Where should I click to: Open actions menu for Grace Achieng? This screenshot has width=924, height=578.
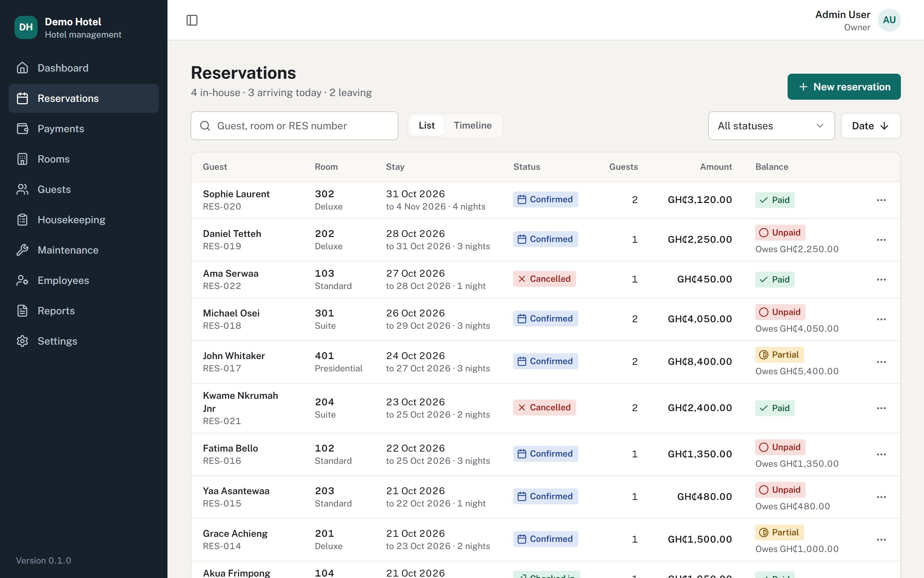tap(881, 539)
